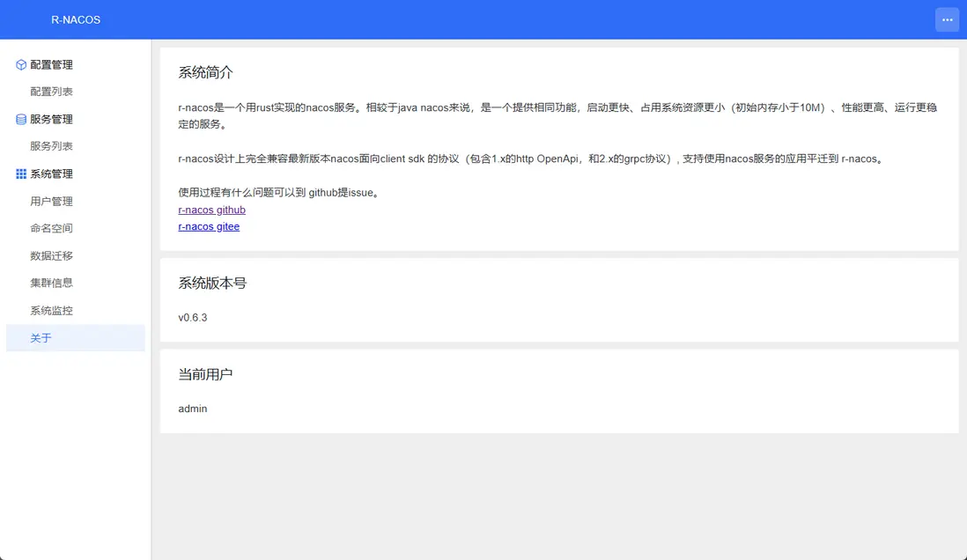
Task: Open the r-nacos github link
Action: 211,210
